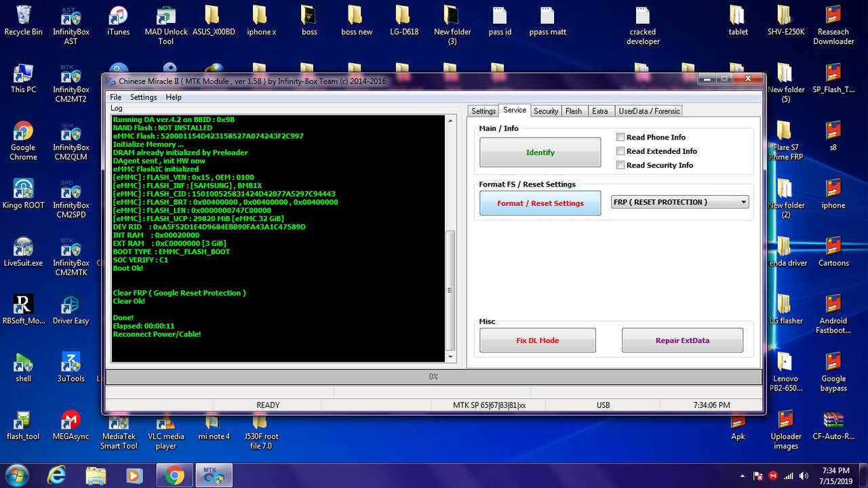Open the SHV-E250K folder
The width and height of the screenshot is (868, 488).
click(x=786, y=21)
